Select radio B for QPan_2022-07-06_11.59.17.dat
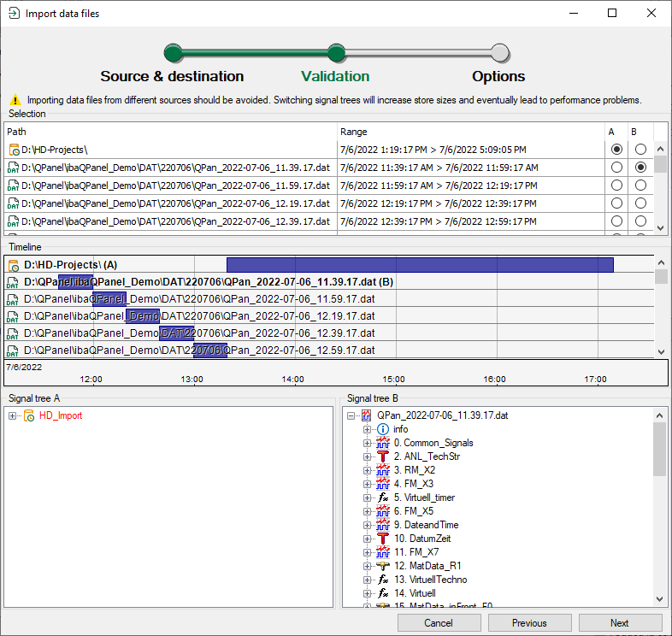 pyautogui.click(x=640, y=185)
